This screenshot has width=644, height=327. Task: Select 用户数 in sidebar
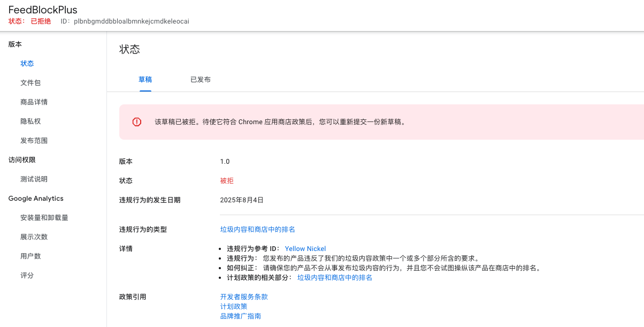point(30,256)
